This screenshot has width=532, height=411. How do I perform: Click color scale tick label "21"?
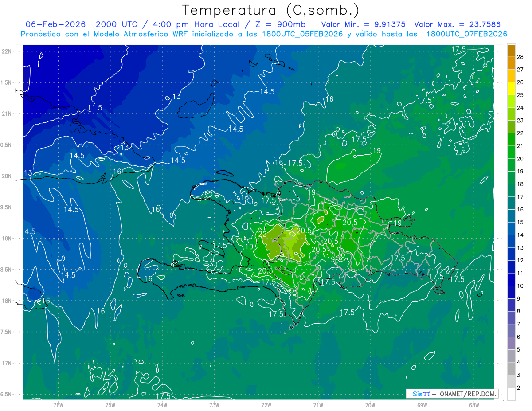(520, 146)
